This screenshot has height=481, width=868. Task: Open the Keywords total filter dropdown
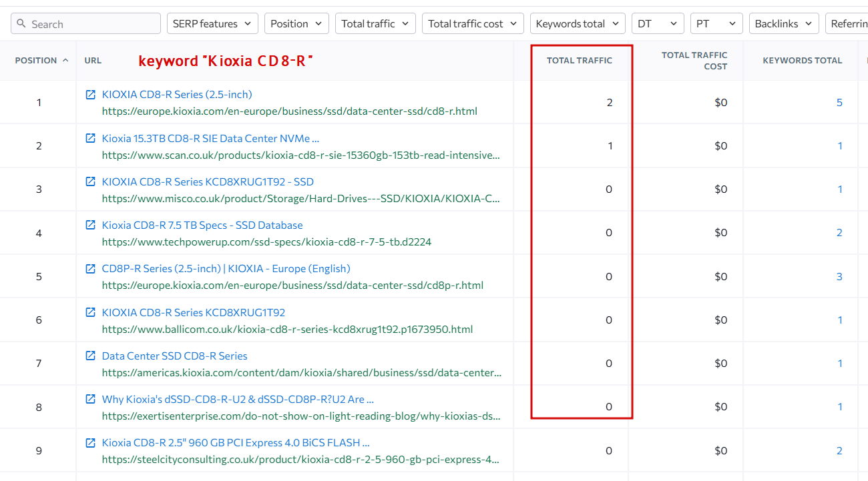[578, 23]
